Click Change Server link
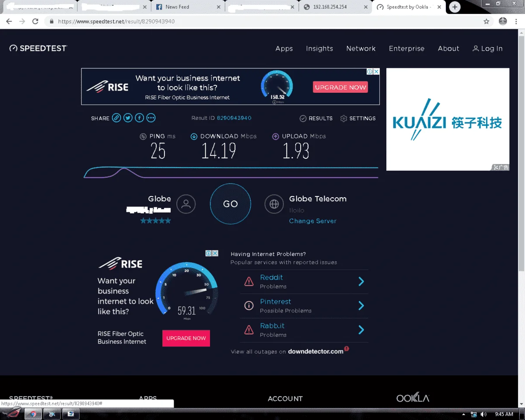This screenshot has width=525, height=420. (x=313, y=221)
